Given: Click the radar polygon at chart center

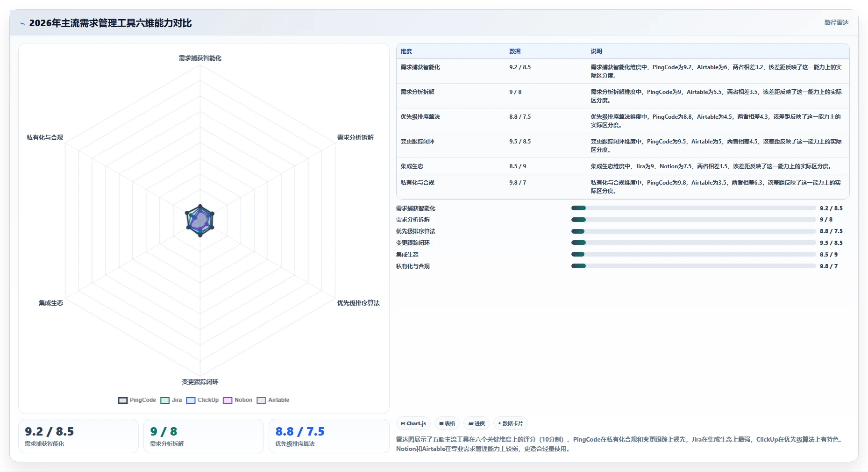Looking at the screenshot, I should coord(200,221).
